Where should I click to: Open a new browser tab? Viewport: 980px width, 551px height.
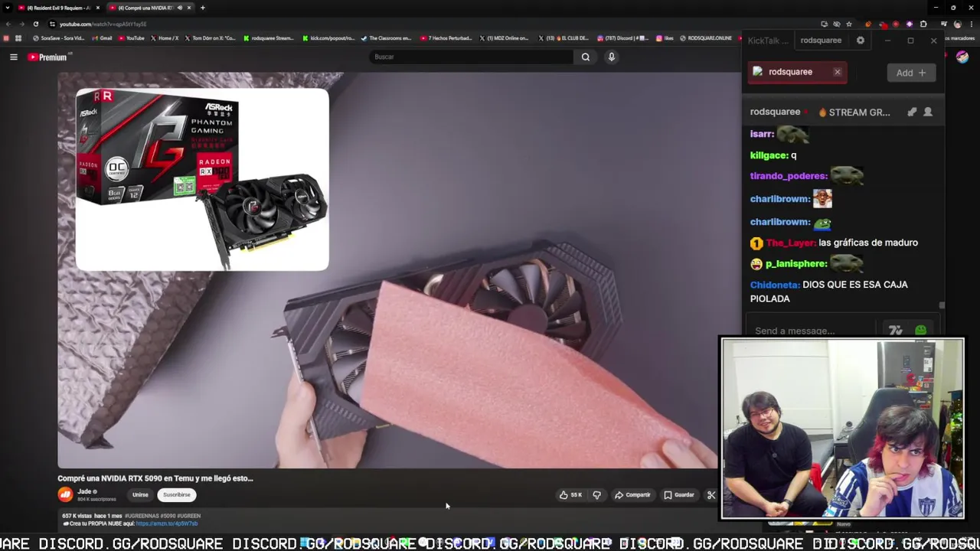[x=202, y=8]
